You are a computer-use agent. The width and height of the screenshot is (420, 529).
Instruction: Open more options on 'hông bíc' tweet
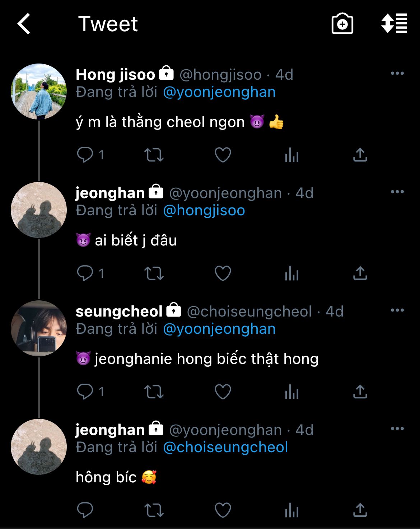point(397,429)
